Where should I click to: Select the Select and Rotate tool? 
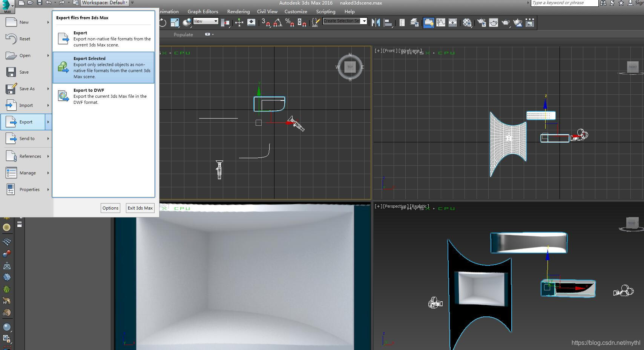pos(163,23)
